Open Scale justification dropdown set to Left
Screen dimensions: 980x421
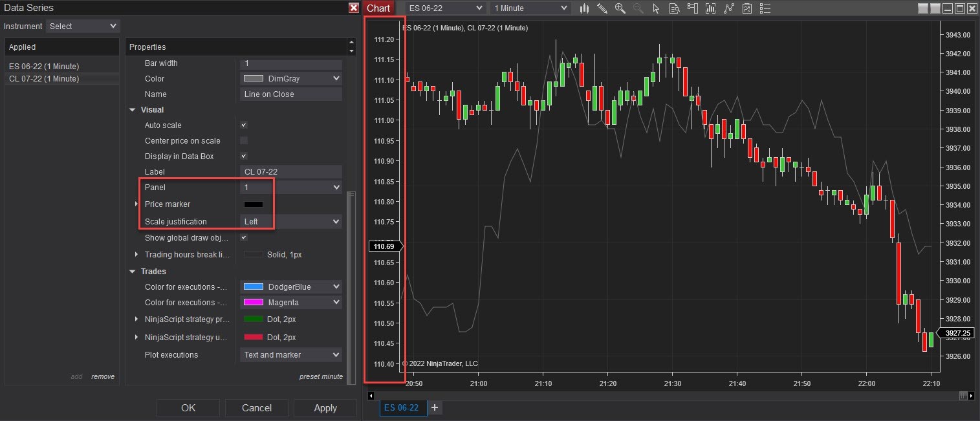[290, 221]
